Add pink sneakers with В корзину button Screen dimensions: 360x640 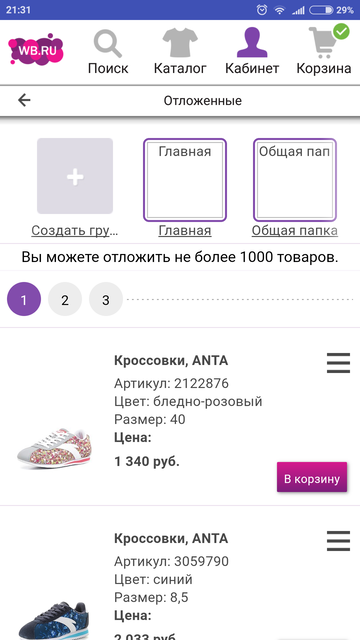click(312, 477)
